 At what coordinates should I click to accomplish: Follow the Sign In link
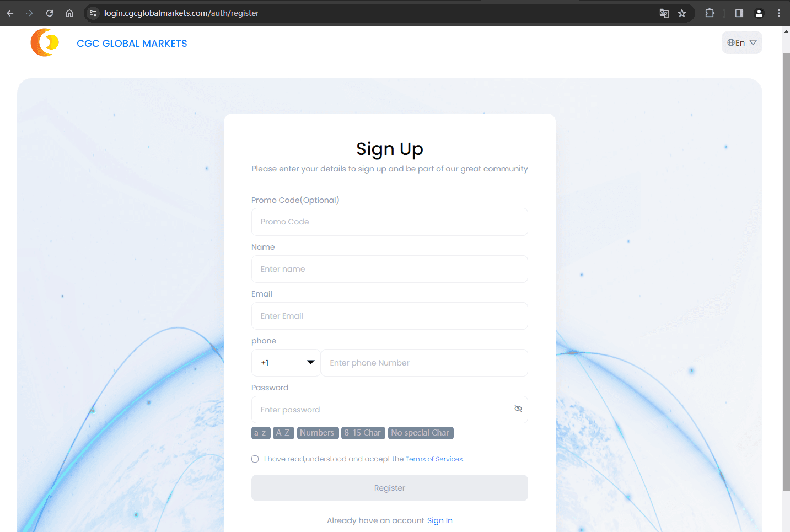[x=440, y=520]
